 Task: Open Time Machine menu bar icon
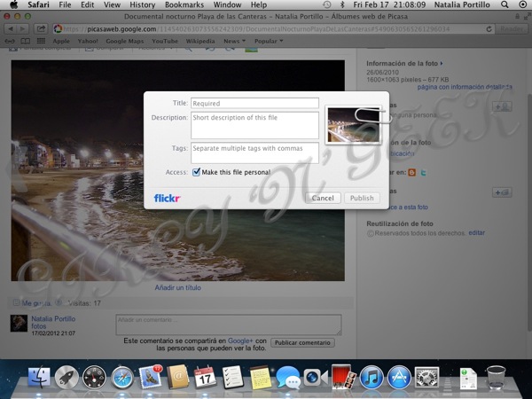(x=326, y=4)
